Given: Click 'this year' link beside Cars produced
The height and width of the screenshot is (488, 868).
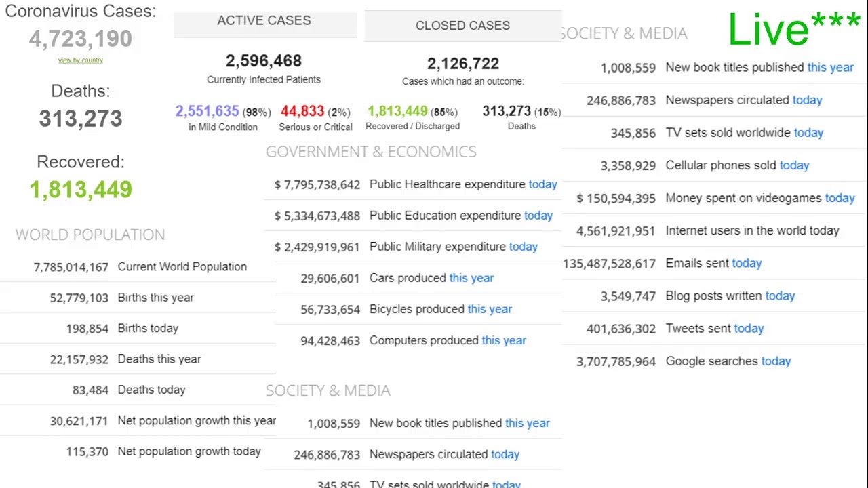Looking at the screenshot, I should [x=471, y=278].
